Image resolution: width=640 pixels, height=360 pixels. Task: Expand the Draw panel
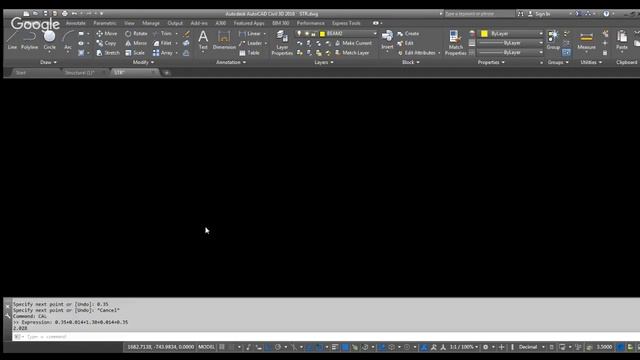click(49, 62)
